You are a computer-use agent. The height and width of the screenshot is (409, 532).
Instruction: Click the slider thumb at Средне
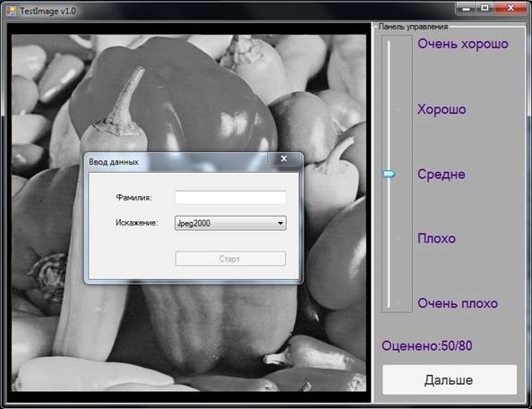[389, 174]
